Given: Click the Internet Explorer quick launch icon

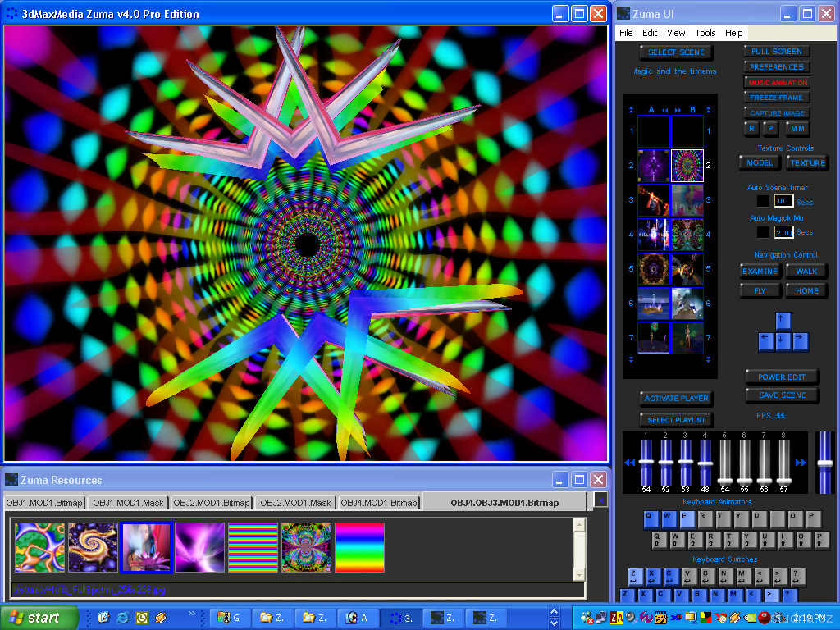Looking at the screenshot, I should [x=122, y=618].
